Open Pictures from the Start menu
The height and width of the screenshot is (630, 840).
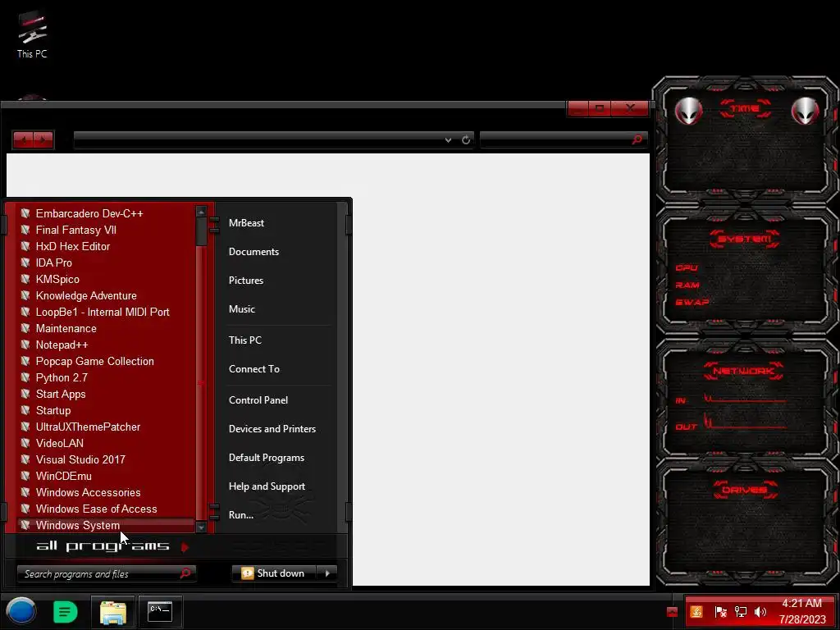(246, 281)
